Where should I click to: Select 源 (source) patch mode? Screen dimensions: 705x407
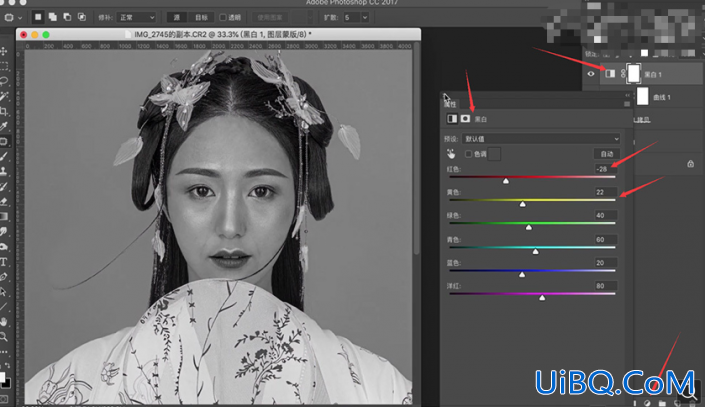click(177, 18)
